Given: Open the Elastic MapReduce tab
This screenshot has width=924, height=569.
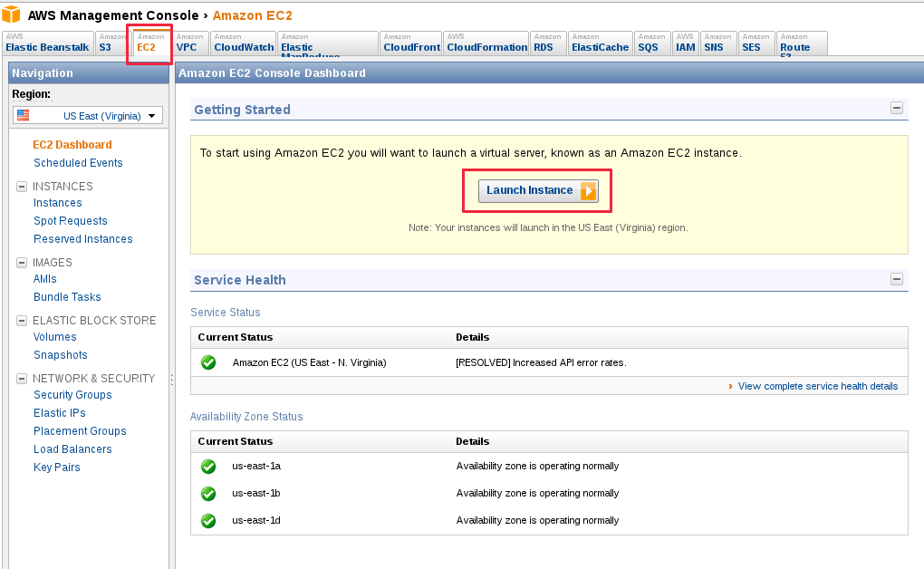Looking at the screenshot, I should (328, 43).
